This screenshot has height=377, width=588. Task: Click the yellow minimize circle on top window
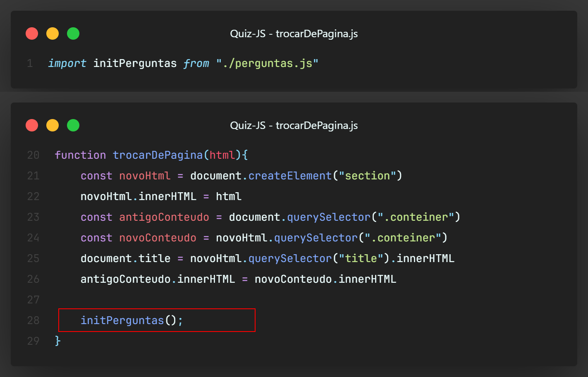53,33
